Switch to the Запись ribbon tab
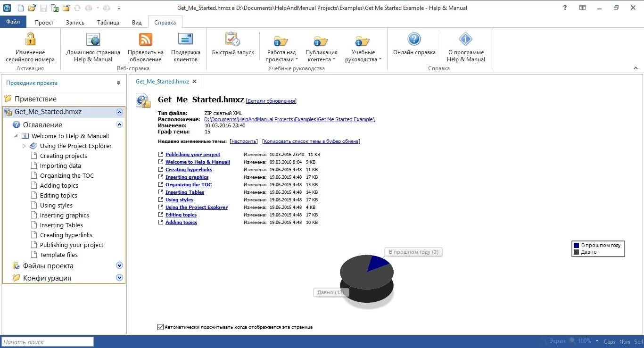This screenshot has width=644, height=348. (x=75, y=22)
